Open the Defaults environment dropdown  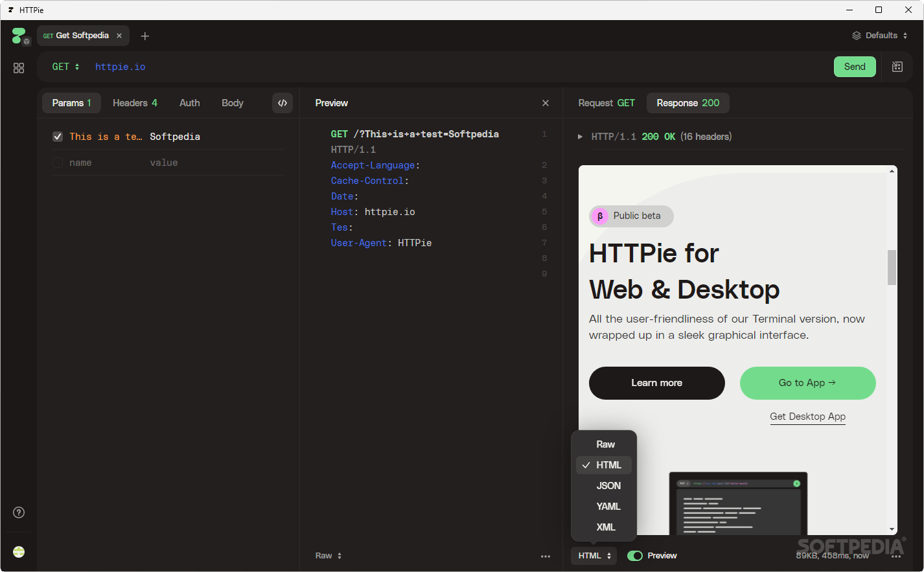pyautogui.click(x=880, y=36)
